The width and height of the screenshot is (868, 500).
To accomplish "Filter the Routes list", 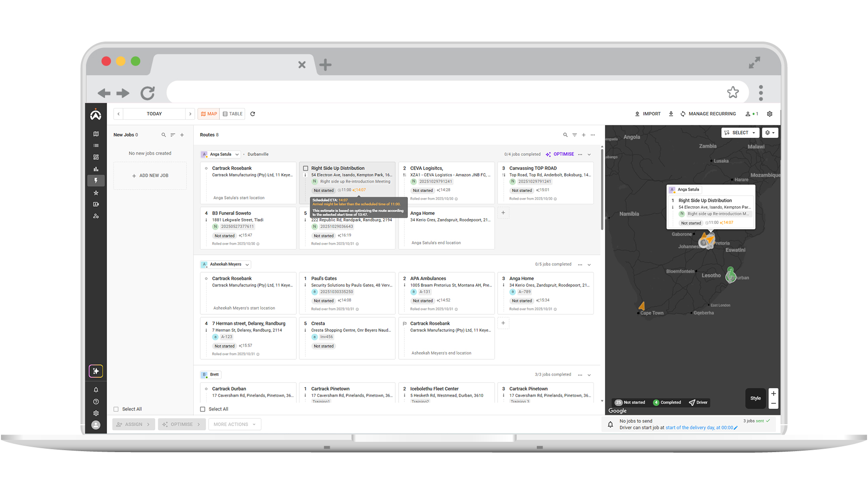I will click(x=574, y=135).
